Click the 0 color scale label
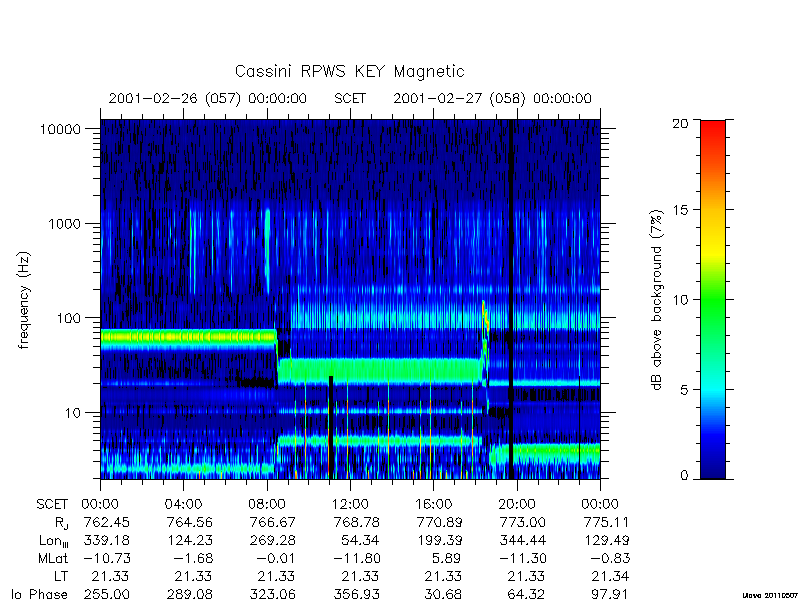This screenshot has height=600, width=800. click(x=684, y=476)
